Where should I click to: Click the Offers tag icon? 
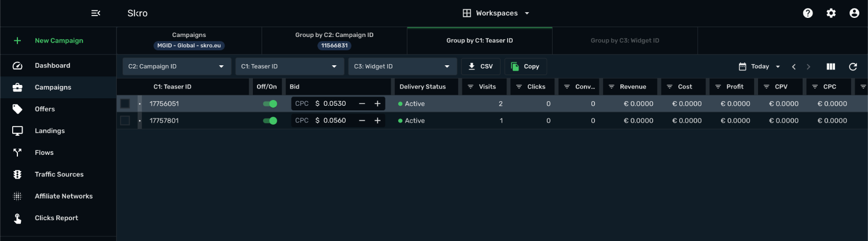(x=17, y=109)
